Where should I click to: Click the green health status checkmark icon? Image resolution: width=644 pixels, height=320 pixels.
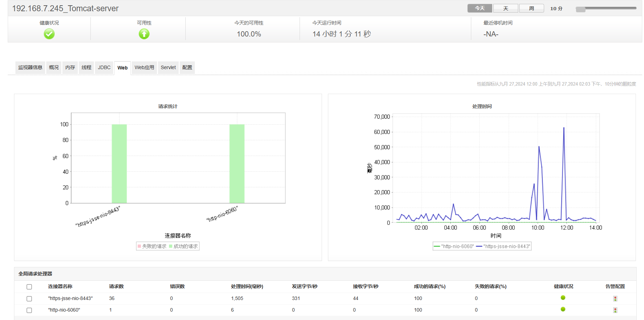49,34
